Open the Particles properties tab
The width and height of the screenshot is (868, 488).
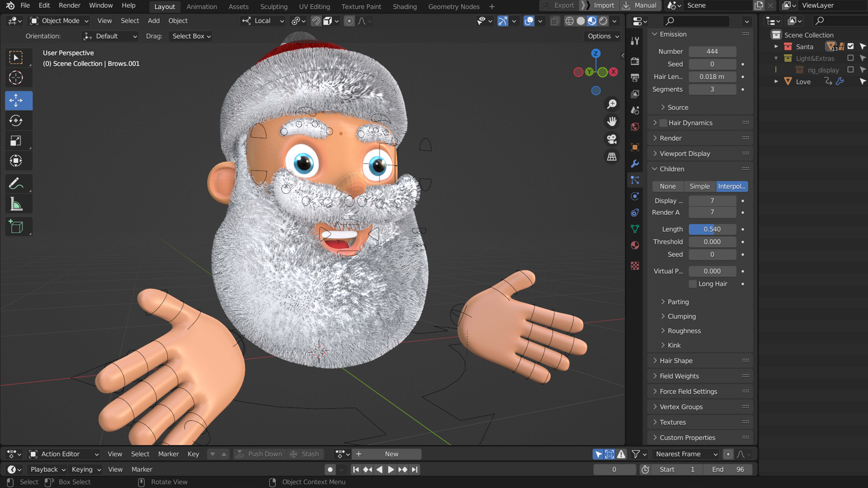[x=635, y=180]
